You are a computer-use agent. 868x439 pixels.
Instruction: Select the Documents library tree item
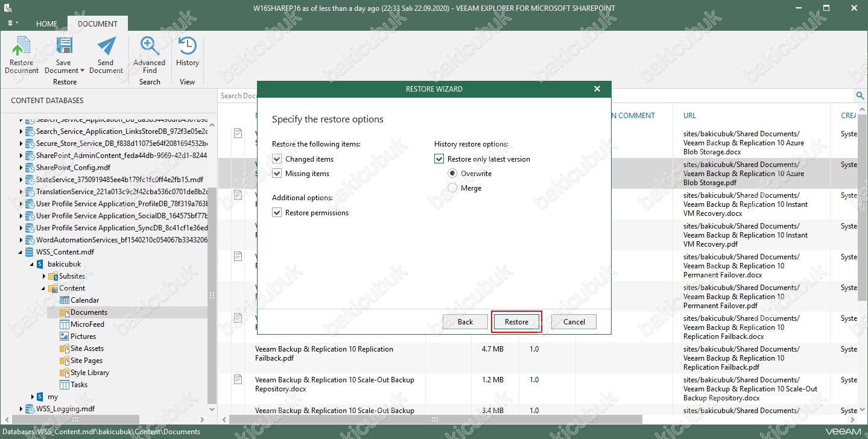pyautogui.click(x=89, y=312)
